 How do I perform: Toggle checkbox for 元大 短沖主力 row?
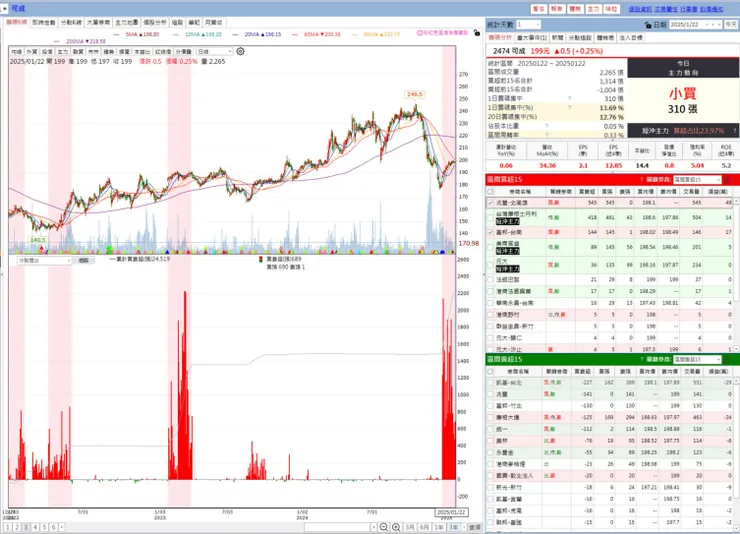point(491,265)
